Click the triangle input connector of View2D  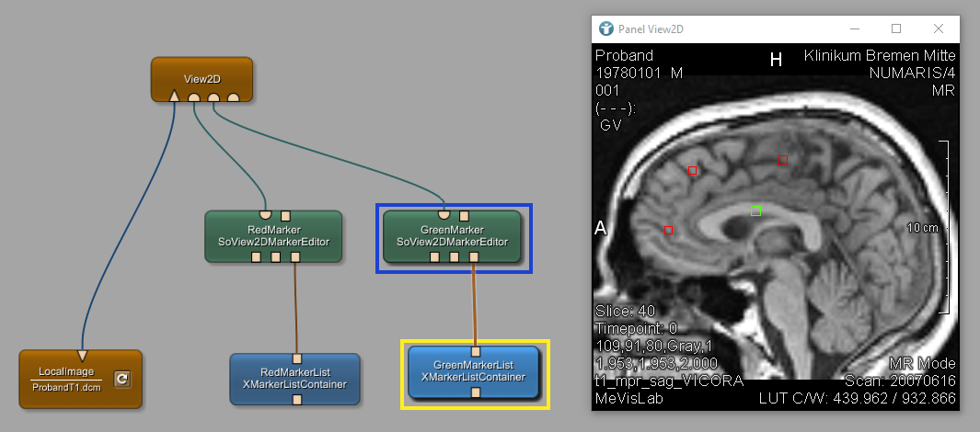click(174, 97)
